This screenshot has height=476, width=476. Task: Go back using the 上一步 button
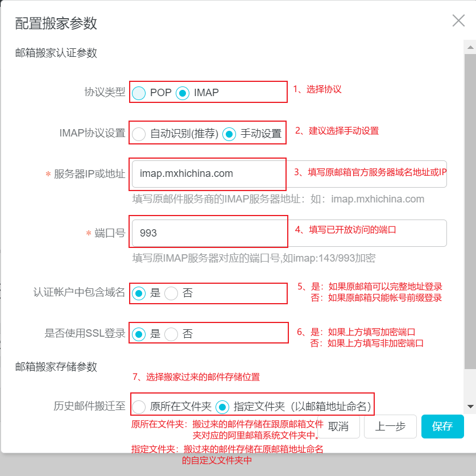tap(390, 427)
